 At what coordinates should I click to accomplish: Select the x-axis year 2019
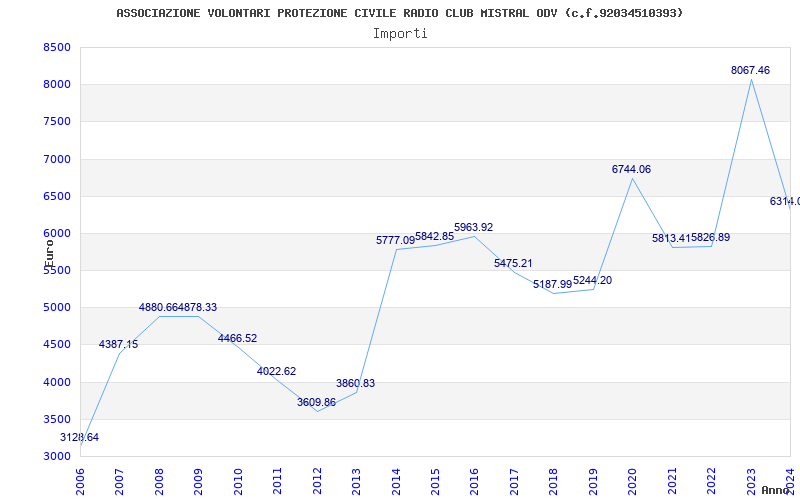click(593, 481)
